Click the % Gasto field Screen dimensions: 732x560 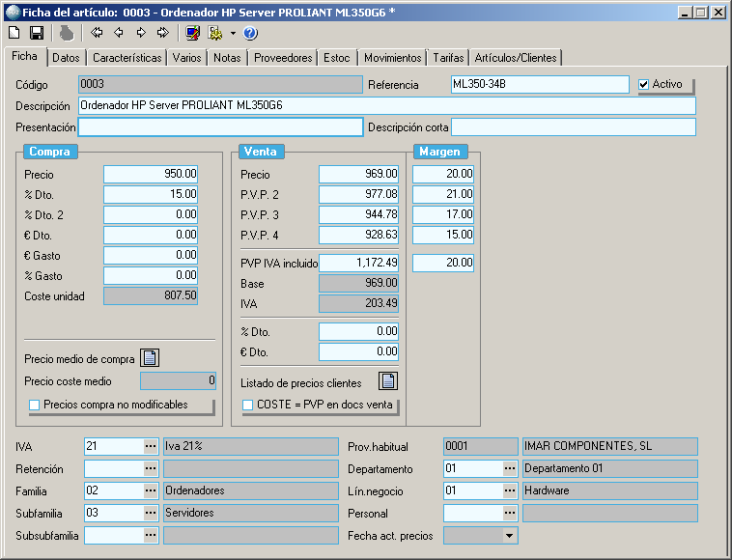151,275
